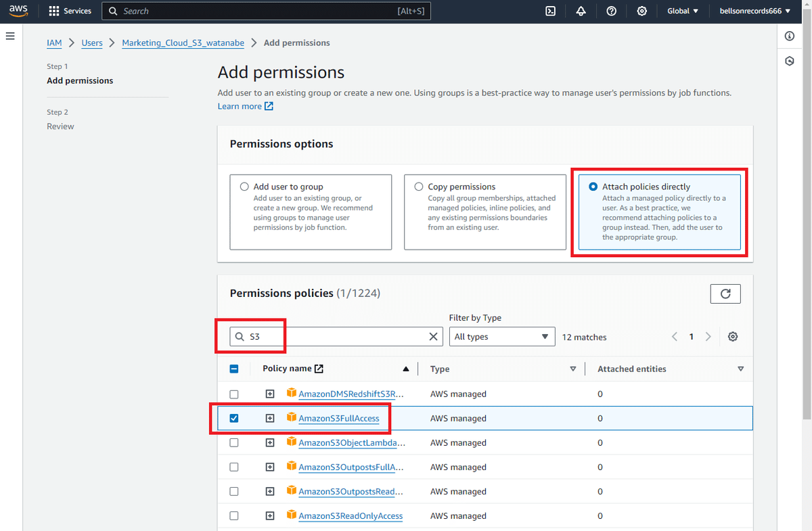
Task: Click the AmazonS3ReadOnlyAccess policy cube icon
Action: point(292,515)
